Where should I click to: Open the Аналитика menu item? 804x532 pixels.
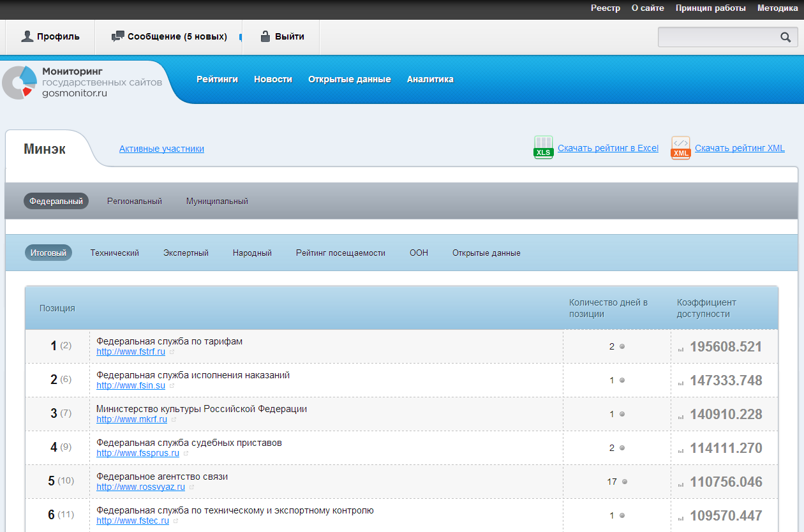(x=430, y=79)
